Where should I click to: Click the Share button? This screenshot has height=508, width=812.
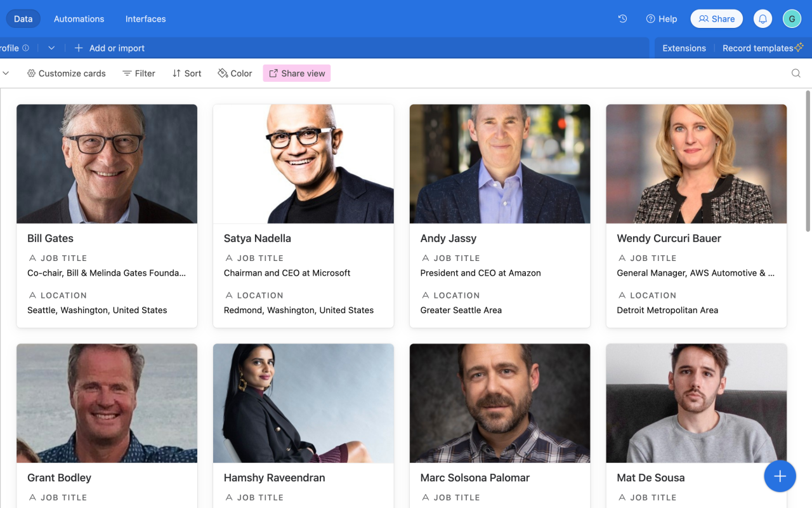pyautogui.click(x=716, y=19)
